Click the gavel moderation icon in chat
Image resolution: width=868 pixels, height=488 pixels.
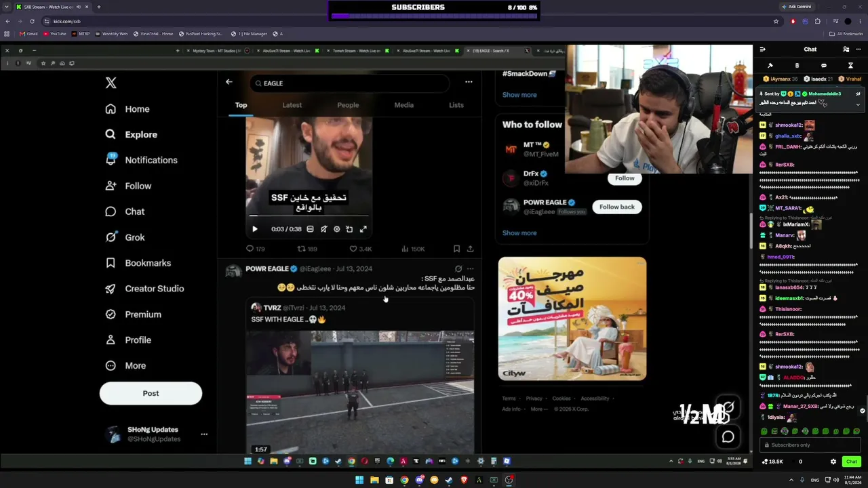(770, 66)
